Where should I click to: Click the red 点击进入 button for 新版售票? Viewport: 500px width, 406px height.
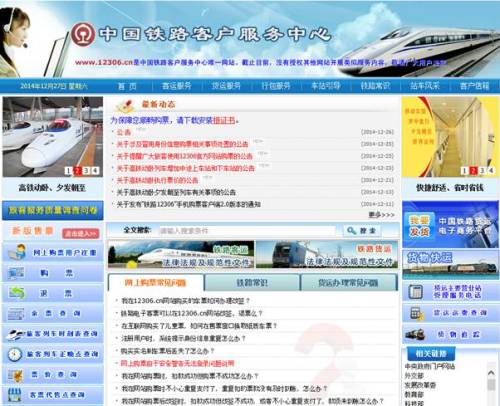coord(81,234)
